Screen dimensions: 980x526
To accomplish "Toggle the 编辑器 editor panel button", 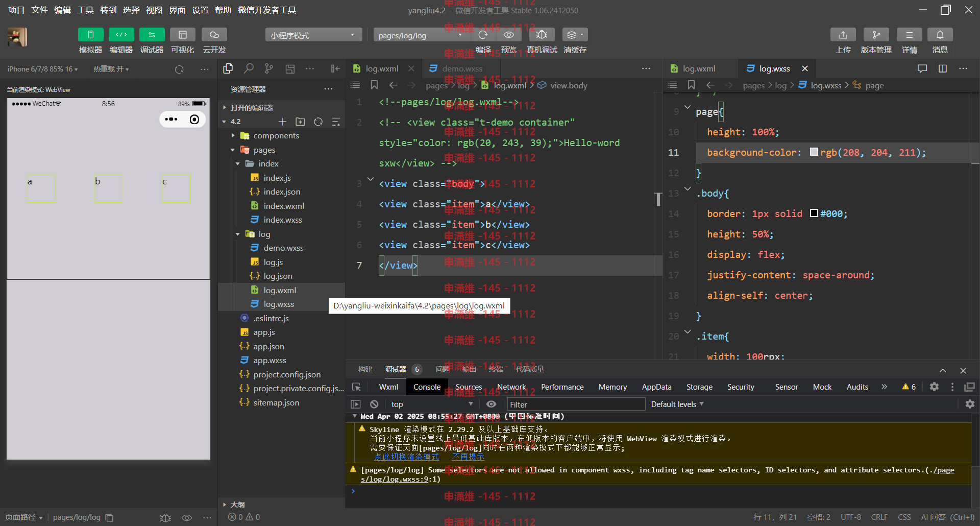I will [x=121, y=34].
